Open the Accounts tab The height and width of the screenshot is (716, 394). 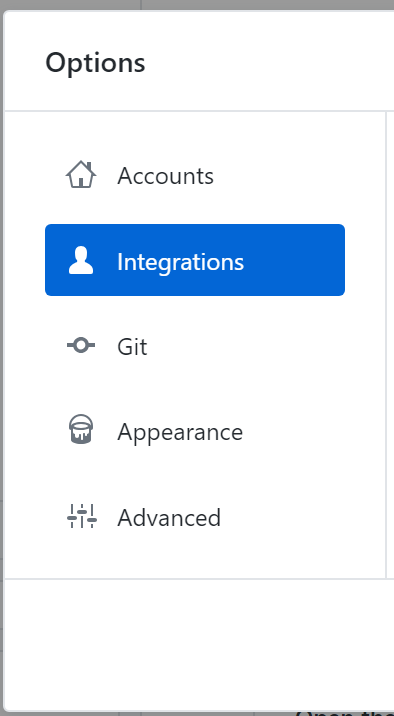[x=194, y=175]
